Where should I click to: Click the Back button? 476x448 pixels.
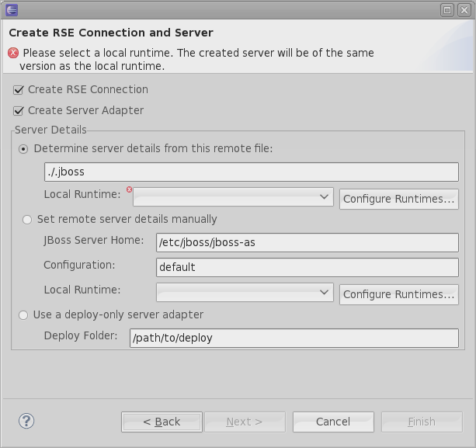point(162,422)
